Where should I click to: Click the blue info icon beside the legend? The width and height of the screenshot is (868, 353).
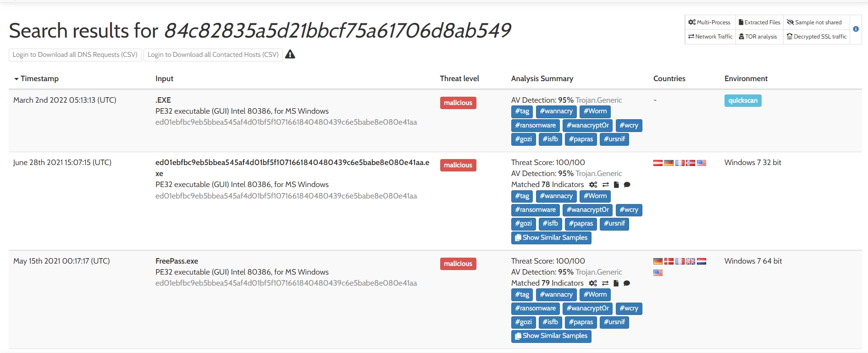point(856,29)
